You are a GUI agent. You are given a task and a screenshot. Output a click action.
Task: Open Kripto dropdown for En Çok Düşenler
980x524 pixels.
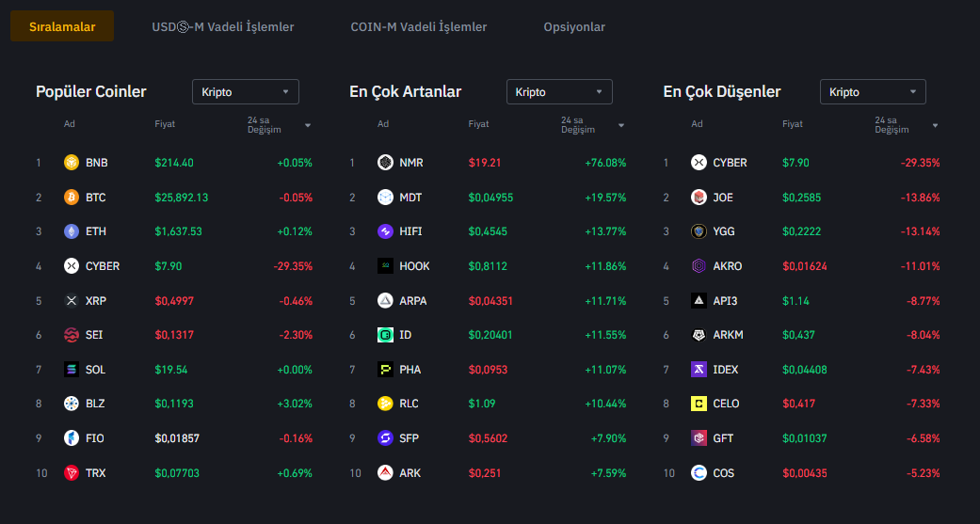click(x=873, y=92)
